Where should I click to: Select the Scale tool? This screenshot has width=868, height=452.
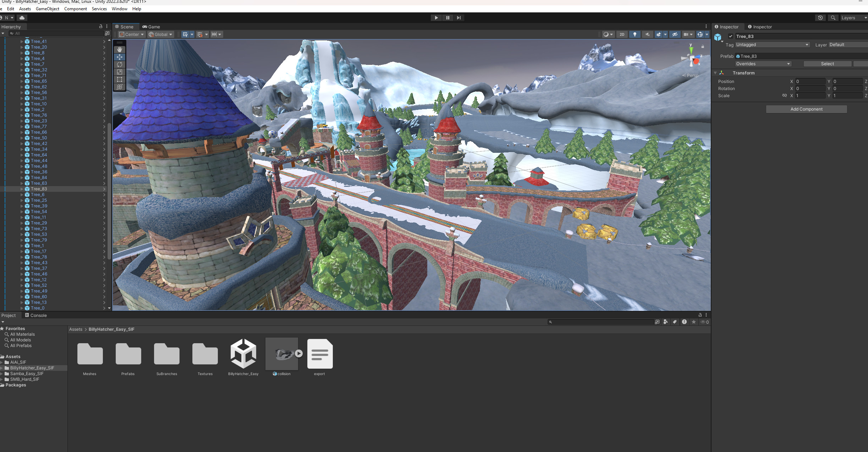pos(120,72)
